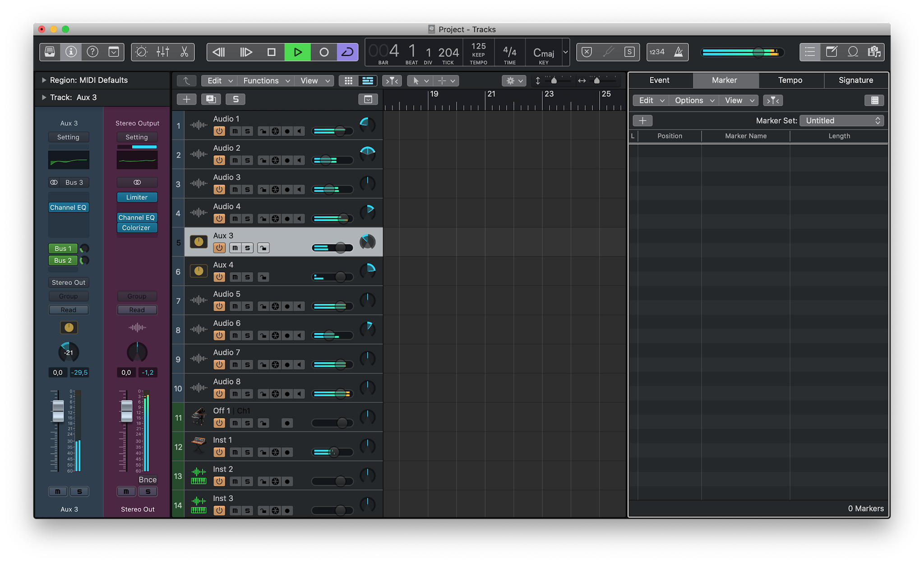Click the tempo display showing 125
Image resolution: width=924 pixels, height=563 pixels.
(x=478, y=46)
